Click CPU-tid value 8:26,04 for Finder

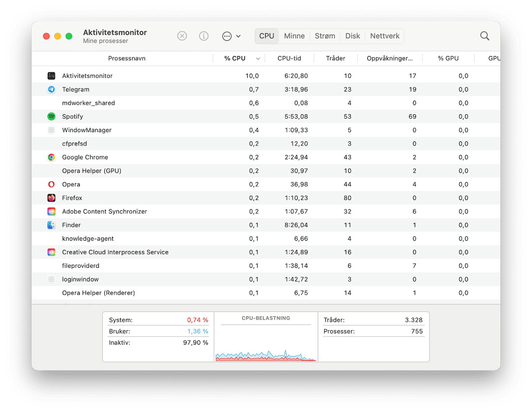[x=296, y=225]
